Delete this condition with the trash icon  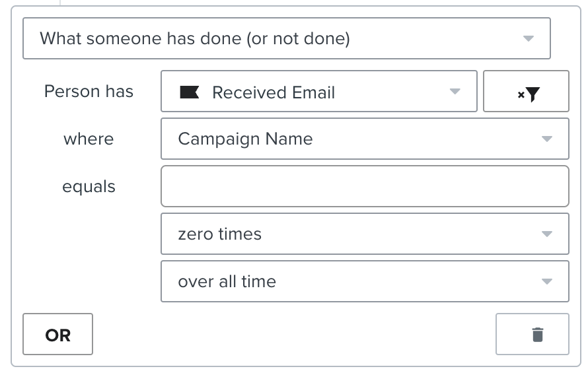pyautogui.click(x=538, y=335)
